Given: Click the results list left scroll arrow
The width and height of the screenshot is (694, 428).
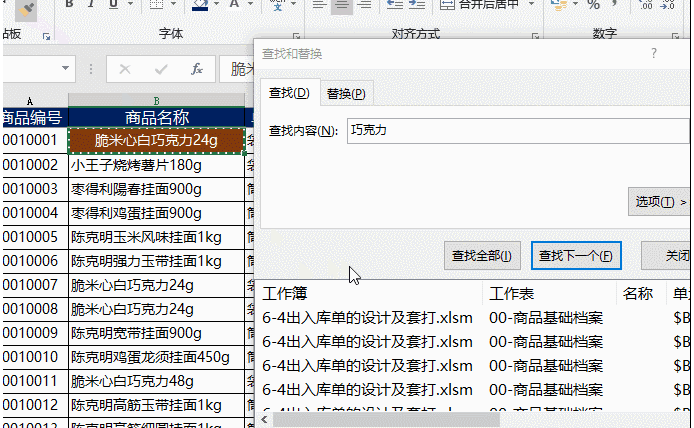Looking at the screenshot, I should [265, 419].
